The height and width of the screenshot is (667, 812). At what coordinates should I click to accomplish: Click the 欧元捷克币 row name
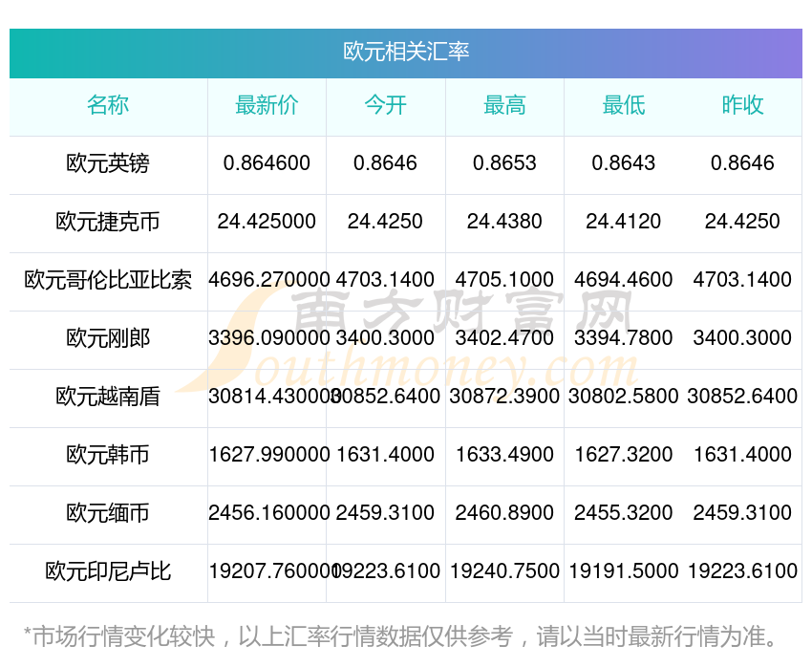pos(108,222)
